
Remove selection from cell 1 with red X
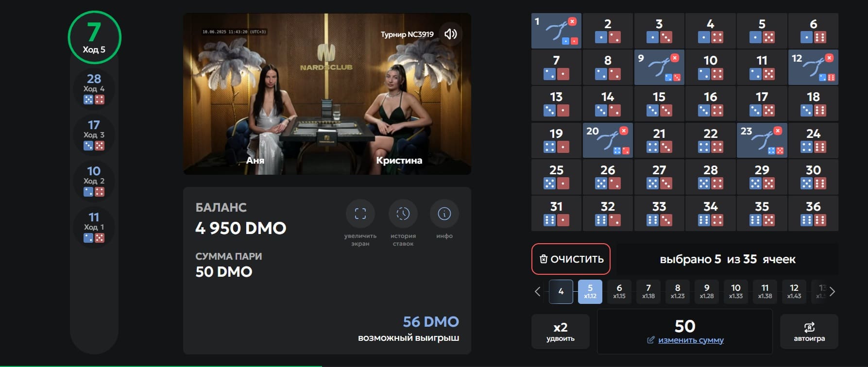(x=572, y=21)
